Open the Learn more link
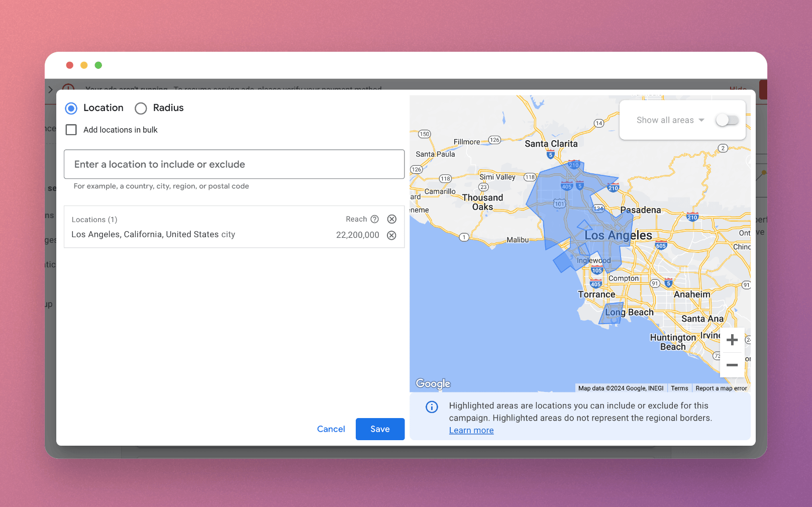Viewport: 812px width, 507px height. tap(471, 430)
